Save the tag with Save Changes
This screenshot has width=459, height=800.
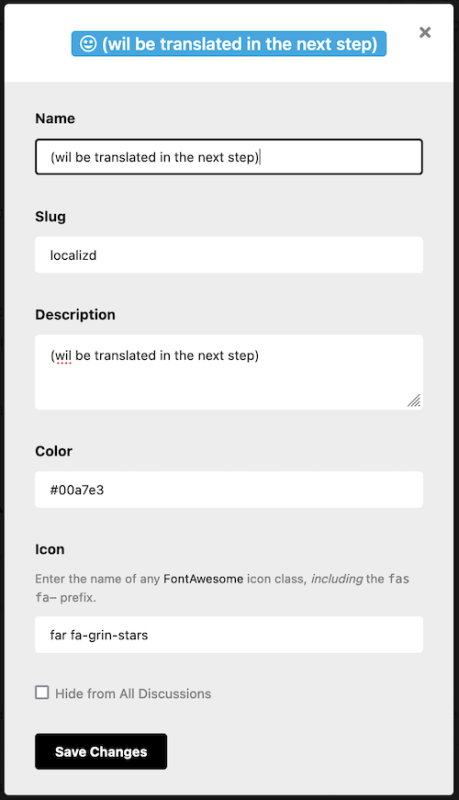point(101,751)
